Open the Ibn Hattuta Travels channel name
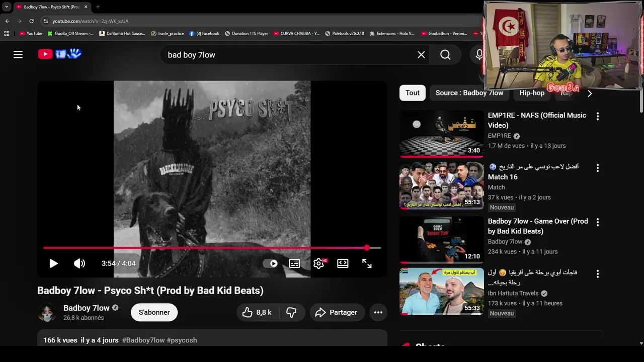The width and height of the screenshot is (644, 362). pyautogui.click(x=513, y=293)
